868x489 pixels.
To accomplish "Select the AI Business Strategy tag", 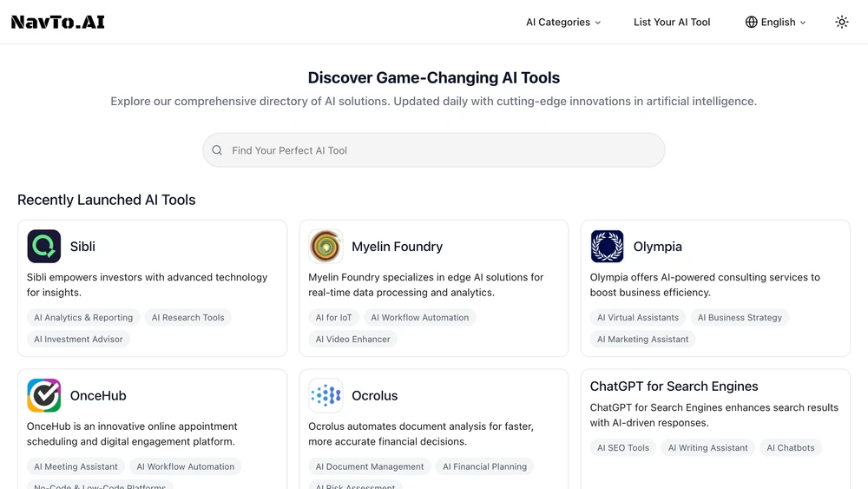I will point(740,317).
